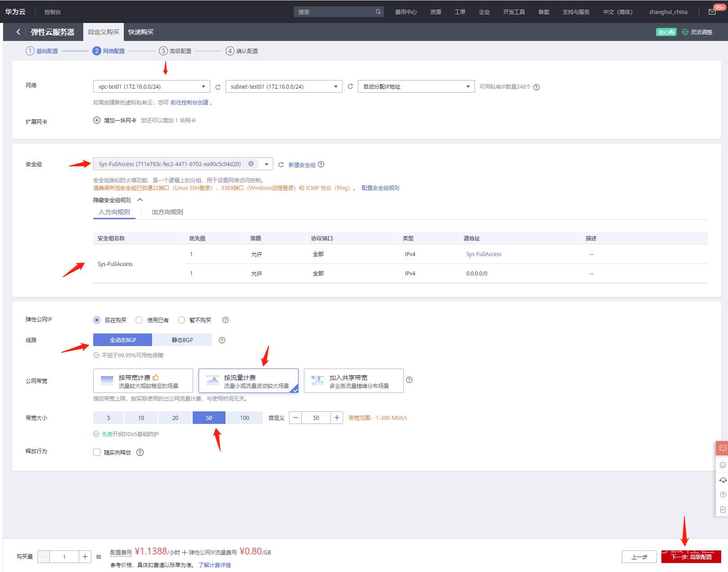Screen dimensions: 728x572
Task: Open the mail notifications icon
Action: click(712, 12)
